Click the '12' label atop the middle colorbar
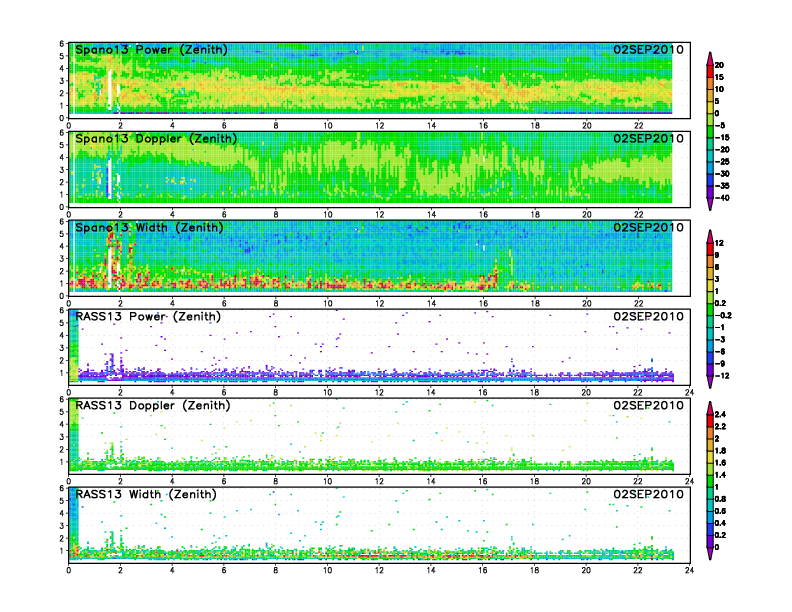792x612 pixels. (x=719, y=243)
